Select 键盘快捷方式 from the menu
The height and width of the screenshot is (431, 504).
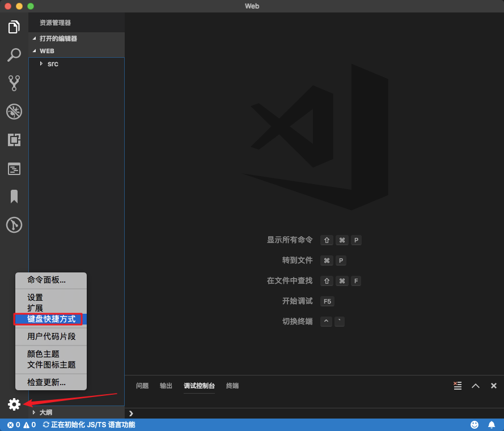50,319
